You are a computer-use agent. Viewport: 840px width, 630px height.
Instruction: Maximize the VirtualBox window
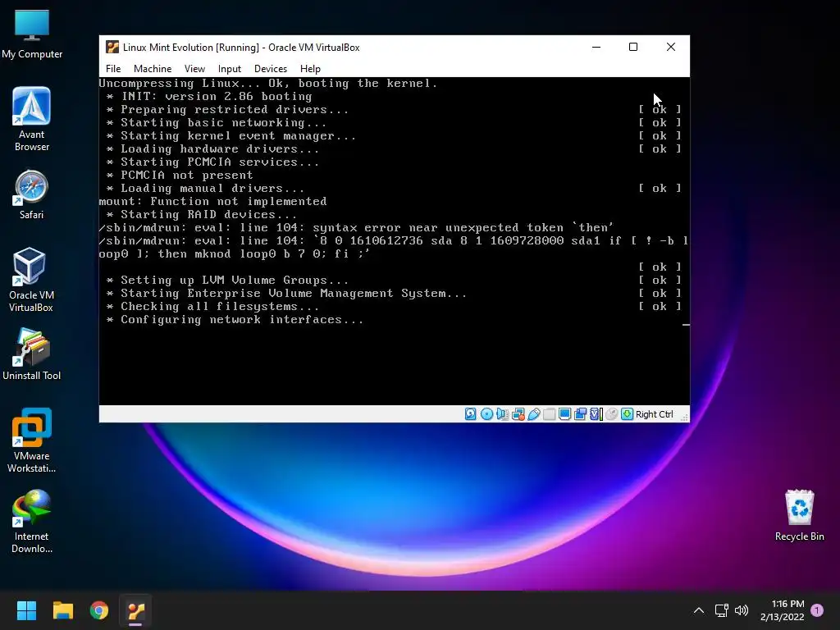(x=633, y=47)
